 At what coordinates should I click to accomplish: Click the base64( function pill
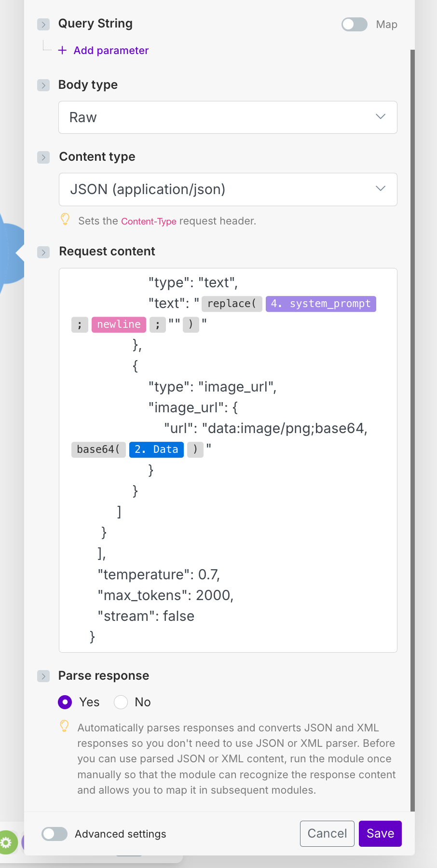[98, 449]
